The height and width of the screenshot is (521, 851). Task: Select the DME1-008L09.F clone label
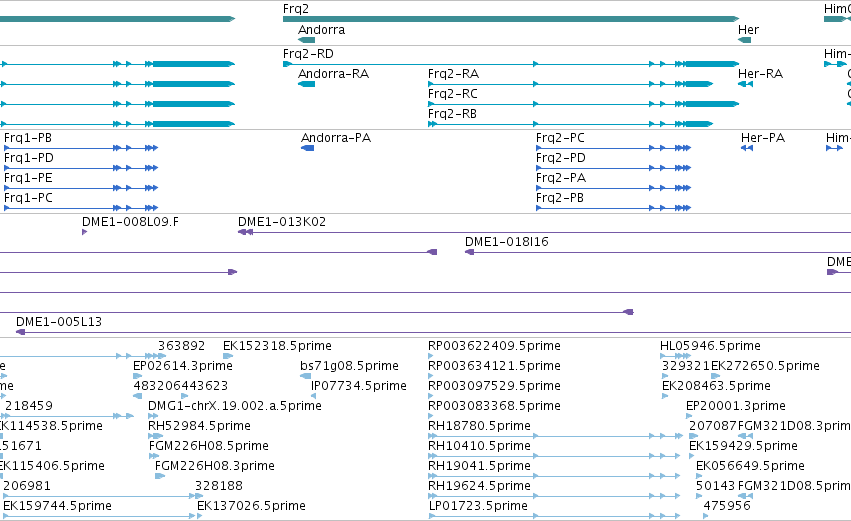(x=130, y=222)
